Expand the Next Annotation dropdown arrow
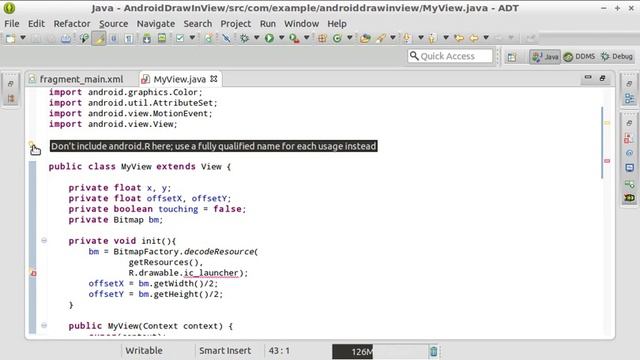 420,38
